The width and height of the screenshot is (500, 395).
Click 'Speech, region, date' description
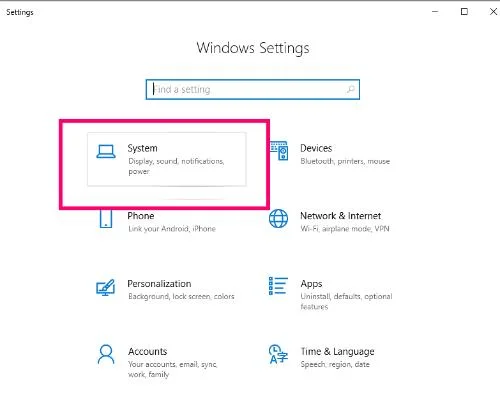click(x=335, y=364)
